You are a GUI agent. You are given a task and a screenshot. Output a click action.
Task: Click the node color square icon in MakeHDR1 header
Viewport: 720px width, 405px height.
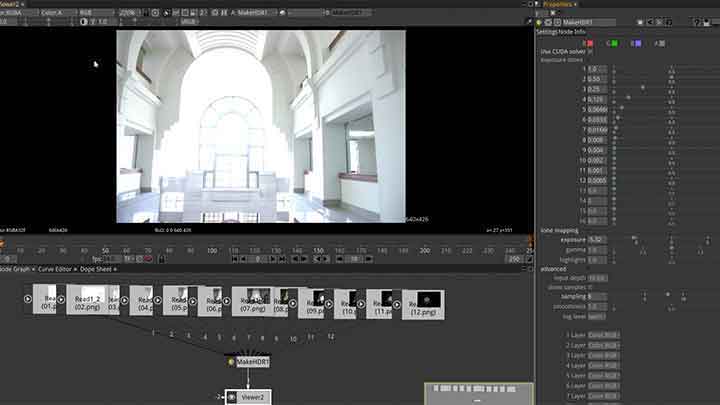pos(640,22)
